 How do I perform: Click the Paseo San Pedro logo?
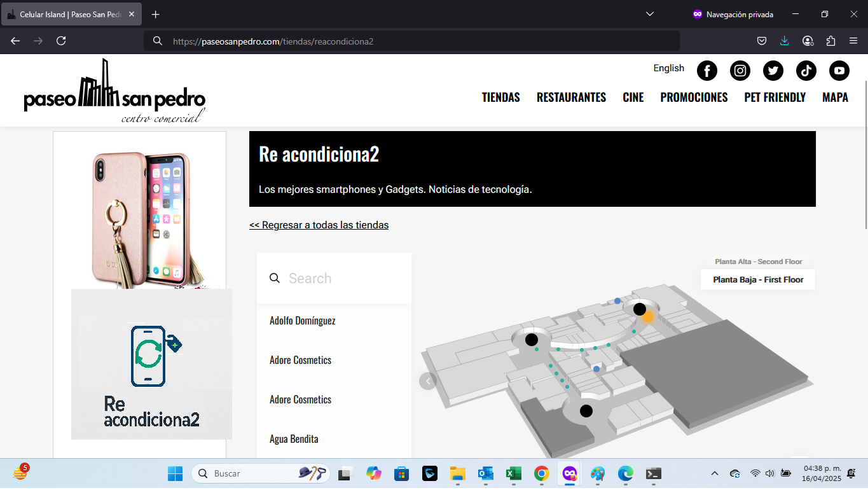coord(114,91)
